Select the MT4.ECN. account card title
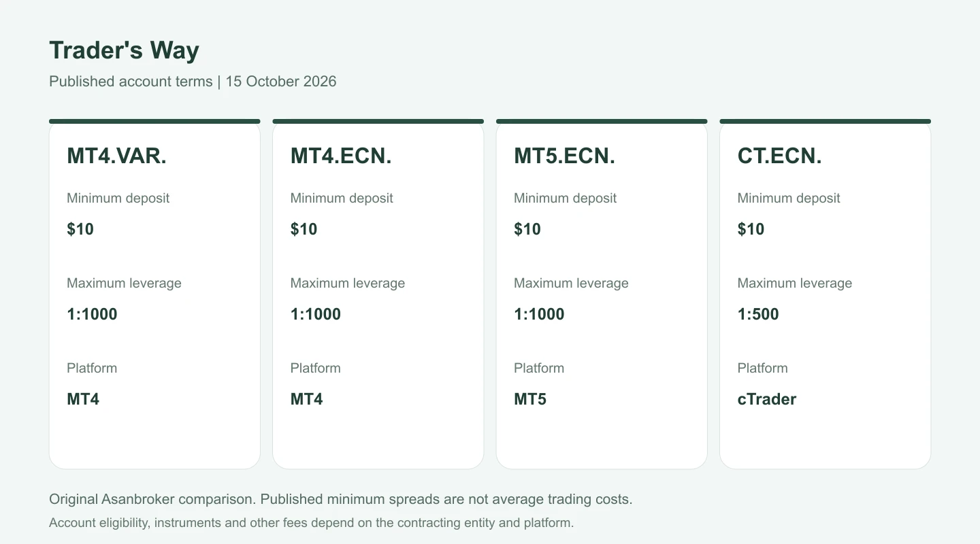 coord(341,156)
